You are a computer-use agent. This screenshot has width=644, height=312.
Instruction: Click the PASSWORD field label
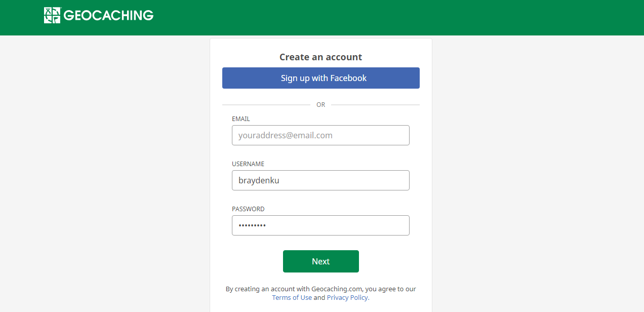click(x=248, y=209)
